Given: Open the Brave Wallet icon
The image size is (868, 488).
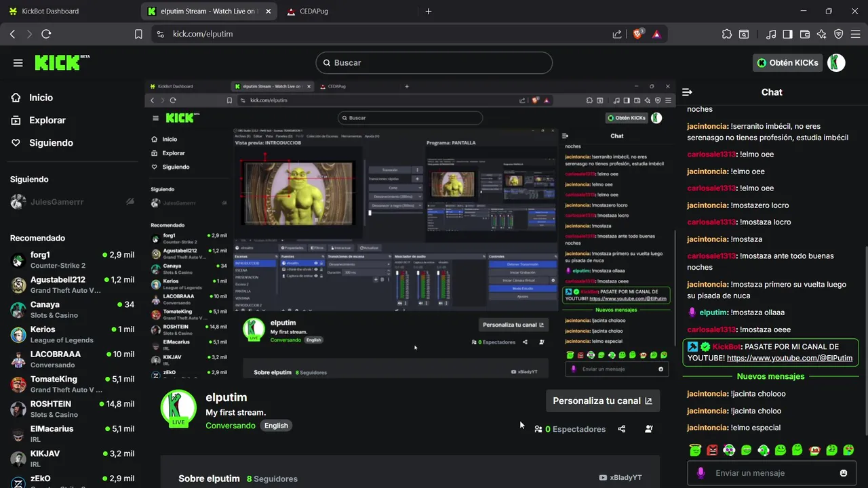Looking at the screenshot, I should [x=805, y=34].
